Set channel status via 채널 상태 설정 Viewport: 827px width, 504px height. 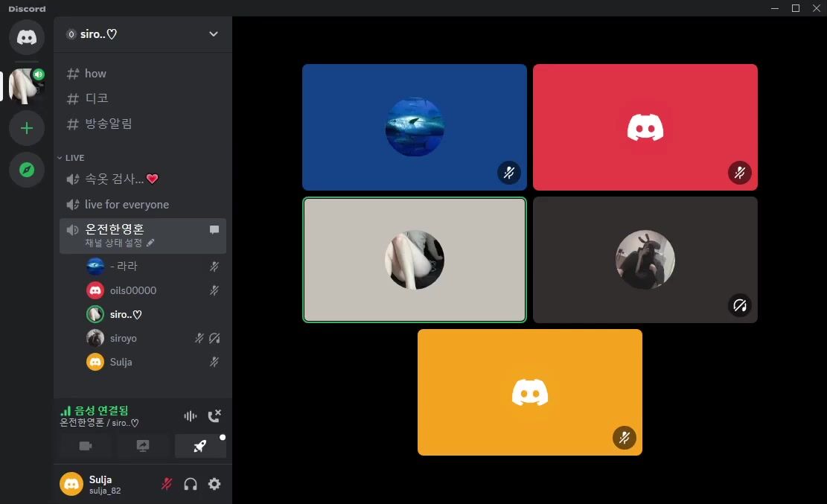(x=120, y=243)
